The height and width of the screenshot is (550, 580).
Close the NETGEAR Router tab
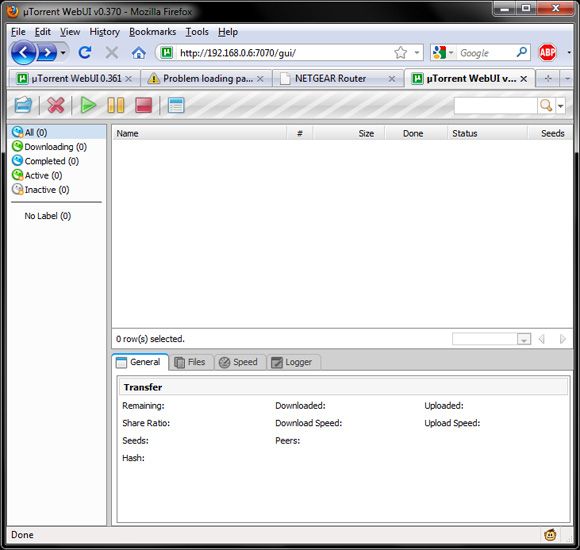click(392, 79)
